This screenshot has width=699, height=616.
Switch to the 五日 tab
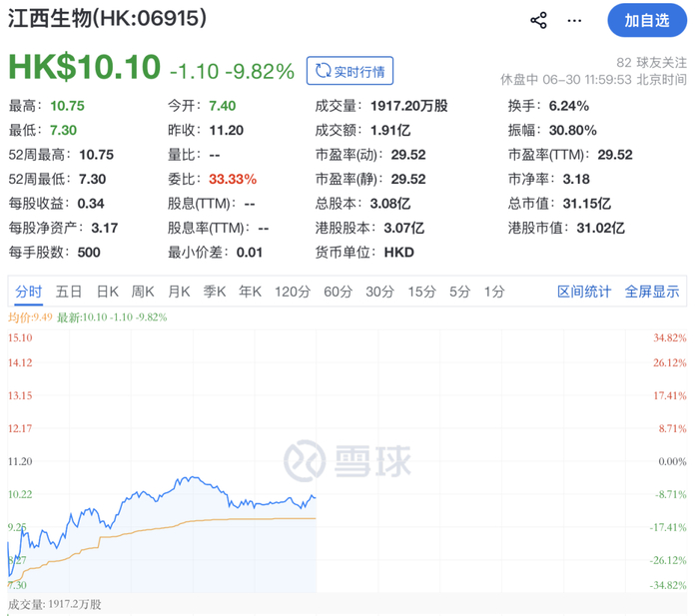69,292
